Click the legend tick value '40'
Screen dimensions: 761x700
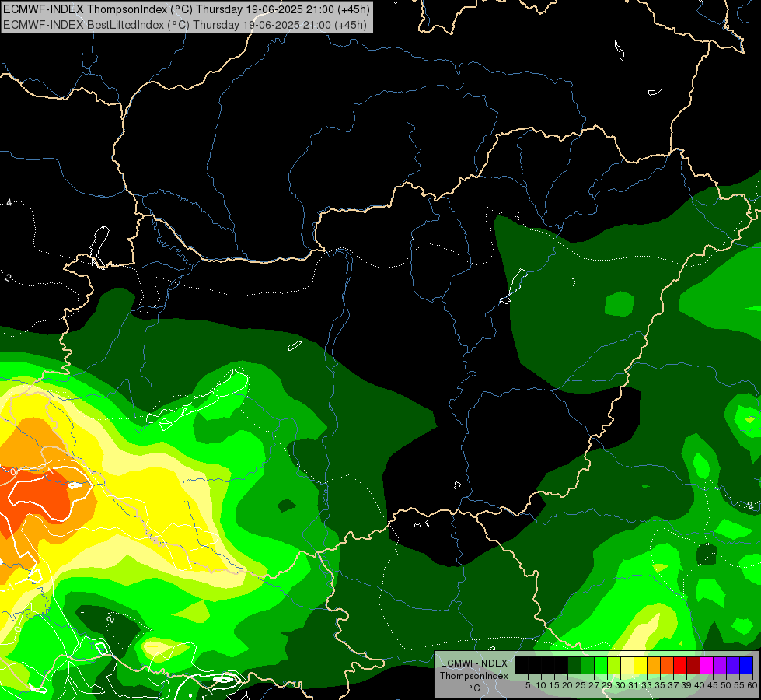pos(700,685)
